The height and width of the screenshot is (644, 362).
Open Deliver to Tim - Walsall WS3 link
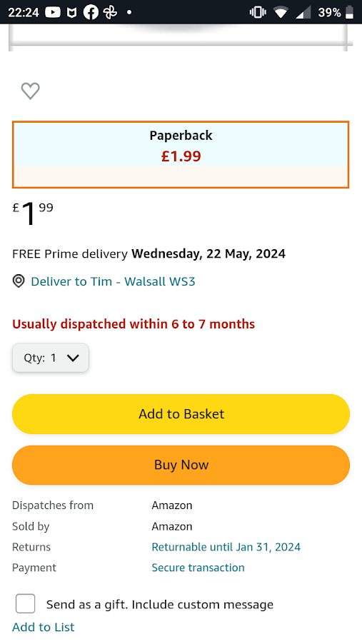[113, 281]
